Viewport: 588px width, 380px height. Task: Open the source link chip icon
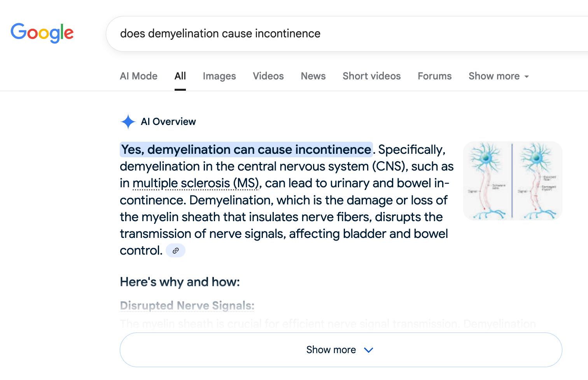[x=176, y=251]
